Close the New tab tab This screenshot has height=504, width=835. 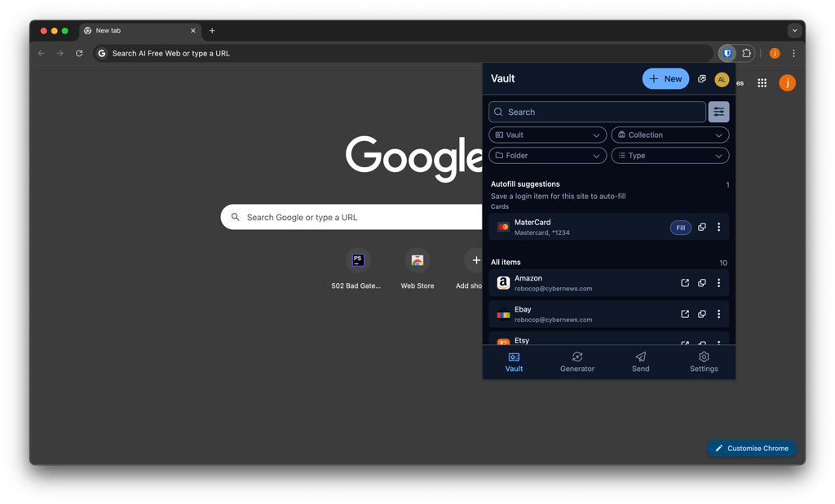[x=192, y=31]
